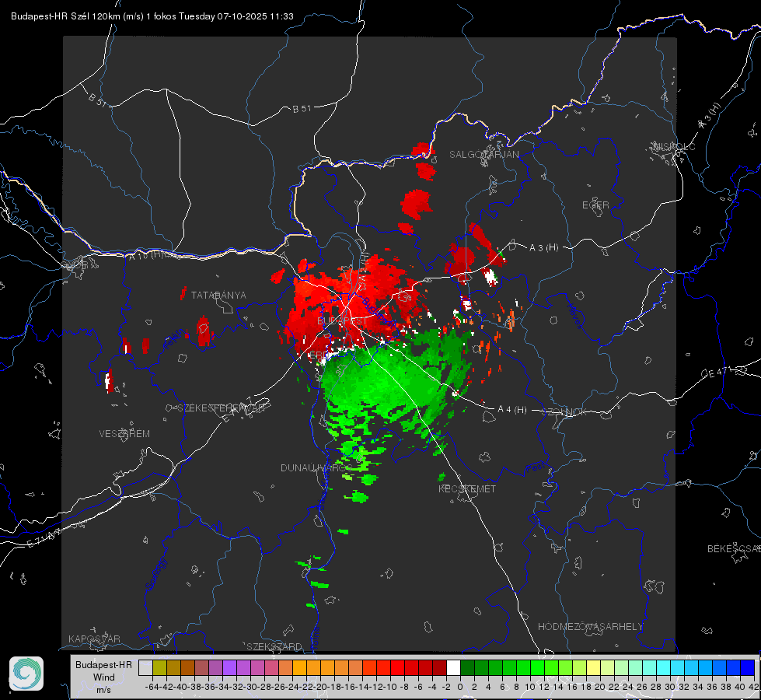761x700 pixels.
Task: Click the KAPOSVÁR city label
Action: 94,639
